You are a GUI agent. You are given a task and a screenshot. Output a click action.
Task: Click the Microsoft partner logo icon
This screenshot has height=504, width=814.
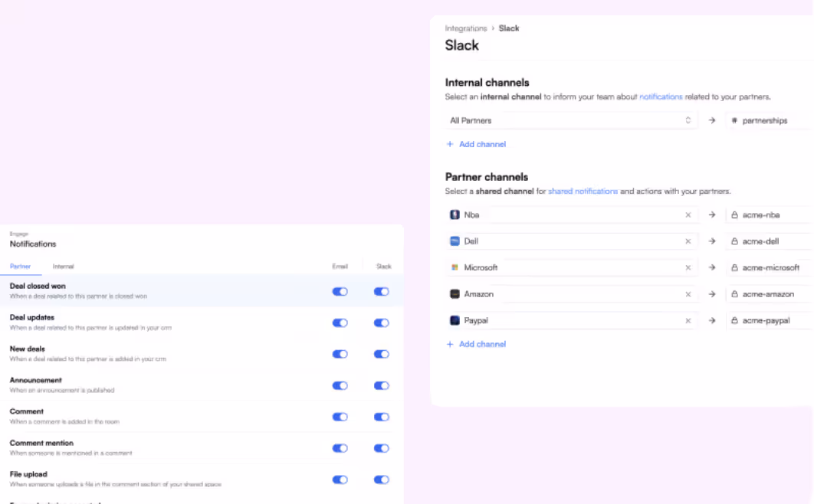point(455,267)
